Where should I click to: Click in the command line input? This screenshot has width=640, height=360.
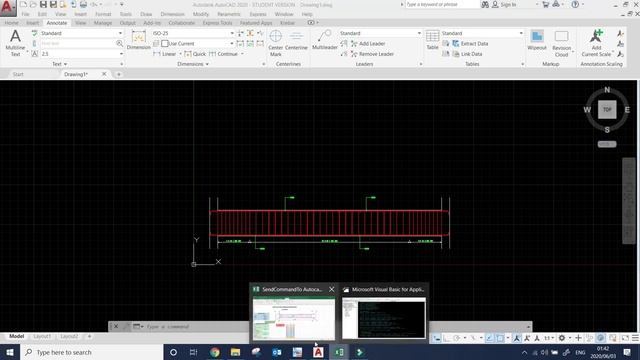(x=196, y=327)
